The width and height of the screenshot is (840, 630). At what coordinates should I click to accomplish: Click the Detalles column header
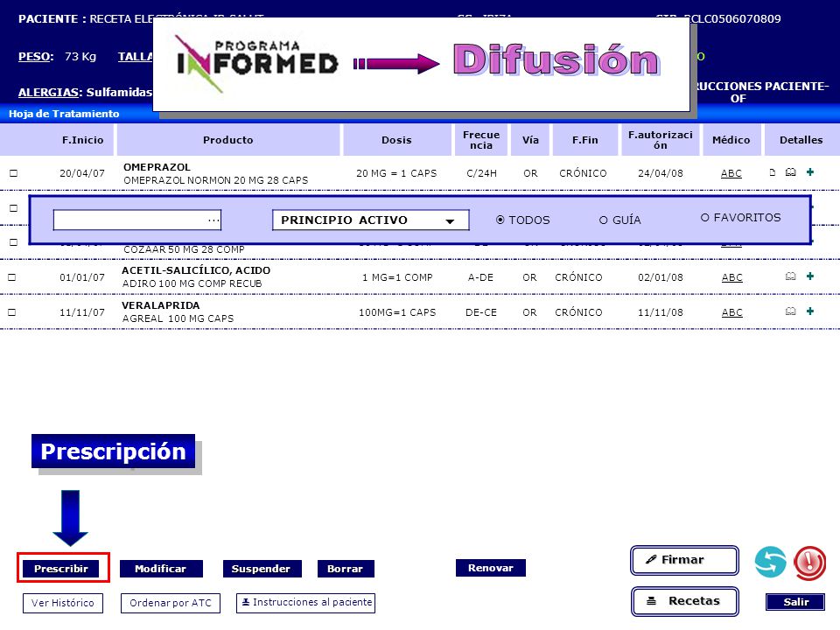point(801,140)
